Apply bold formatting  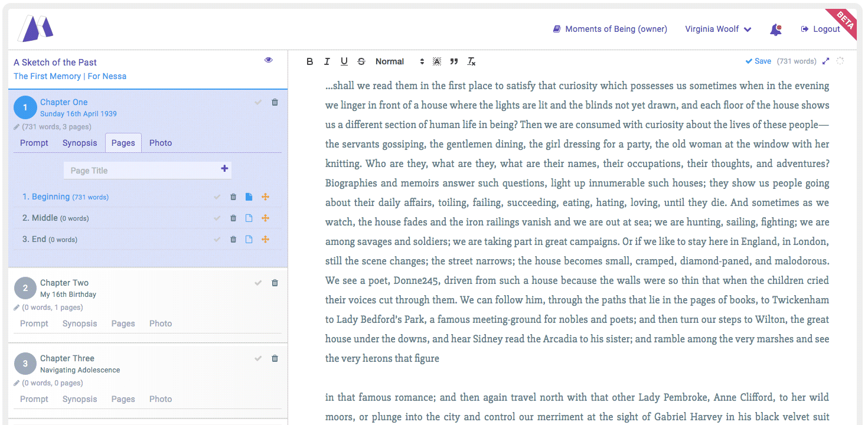click(x=310, y=61)
